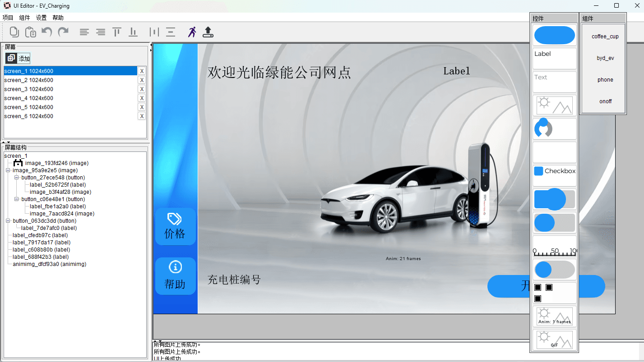The height and width of the screenshot is (362, 644).
Task: Upload the project using the upload icon
Action: pos(208,32)
